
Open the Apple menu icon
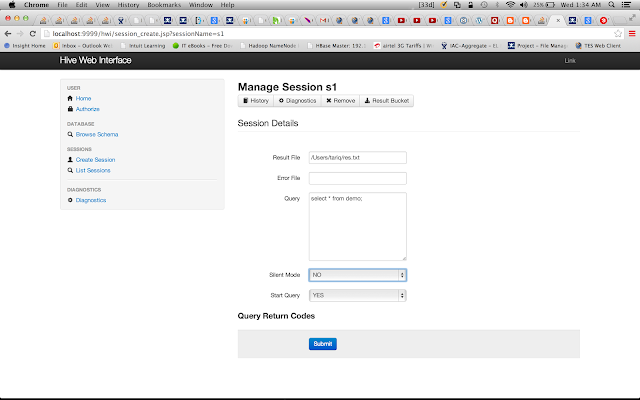[x=12, y=5]
